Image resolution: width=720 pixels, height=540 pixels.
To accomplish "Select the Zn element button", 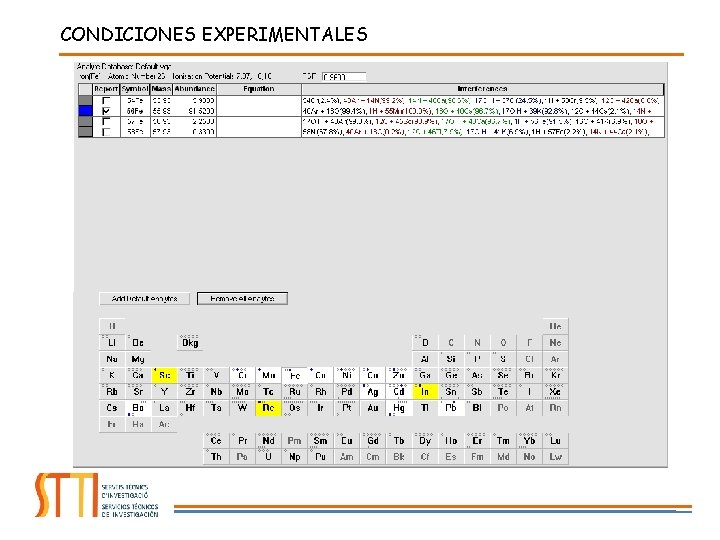I will [x=399, y=375].
